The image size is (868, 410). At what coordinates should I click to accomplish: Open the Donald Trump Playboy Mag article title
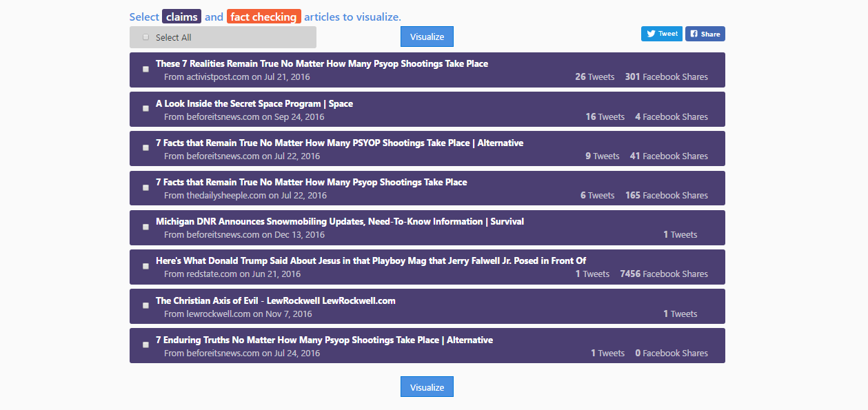tap(370, 260)
